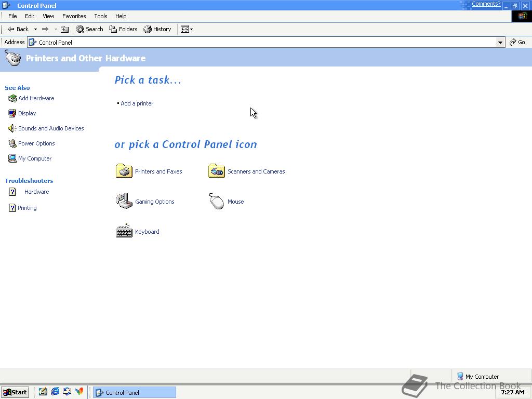The width and height of the screenshot is (532, 399).
Task: Click the Start button on the taskbar
Action: pyautogui.click(x=15, y=392)
